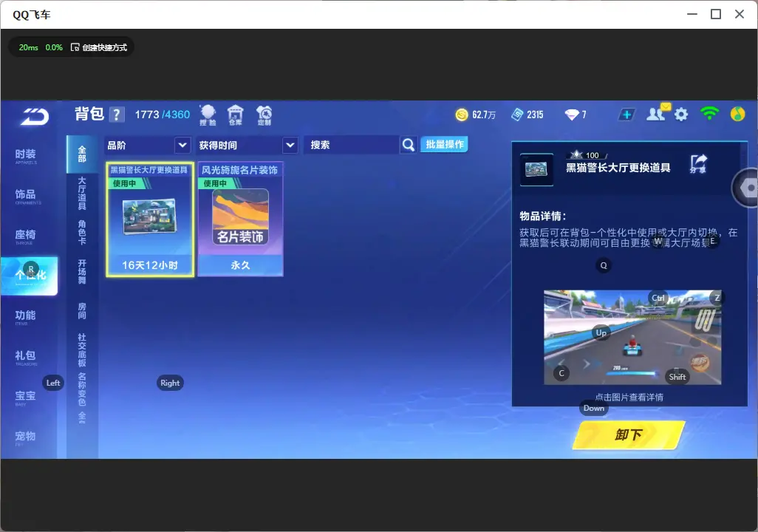Select the 饰品 ornaments category
This screenshot has width=758, height=532.
(x=26, y=196)
